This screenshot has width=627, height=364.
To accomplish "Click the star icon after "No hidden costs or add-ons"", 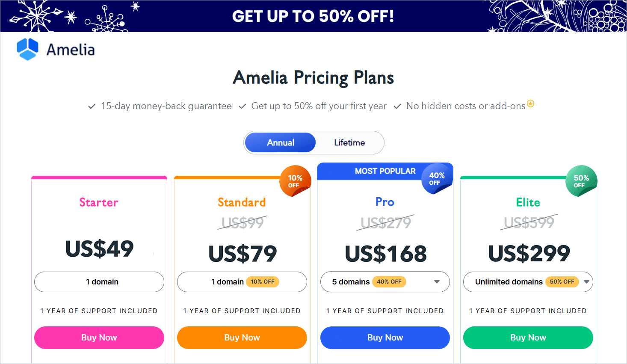I will pos(530,103).
